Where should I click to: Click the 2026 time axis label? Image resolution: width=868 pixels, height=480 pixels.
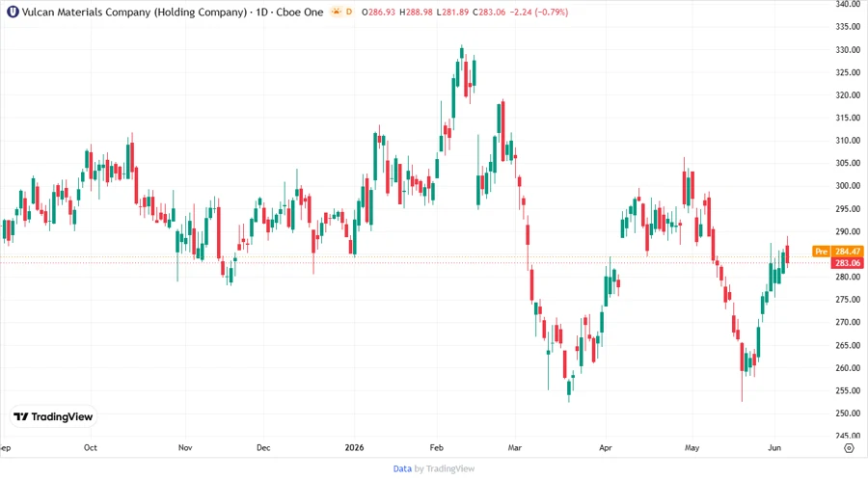click(354, 447)
